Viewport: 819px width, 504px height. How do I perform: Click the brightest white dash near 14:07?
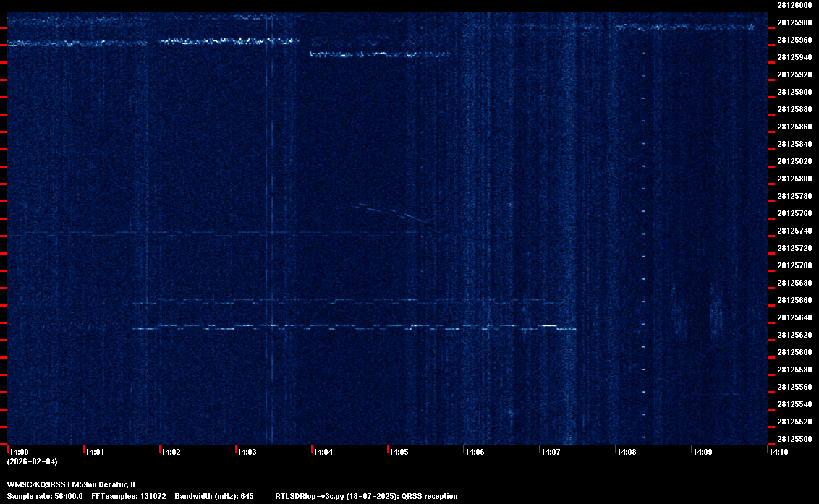tap(549, 326)
